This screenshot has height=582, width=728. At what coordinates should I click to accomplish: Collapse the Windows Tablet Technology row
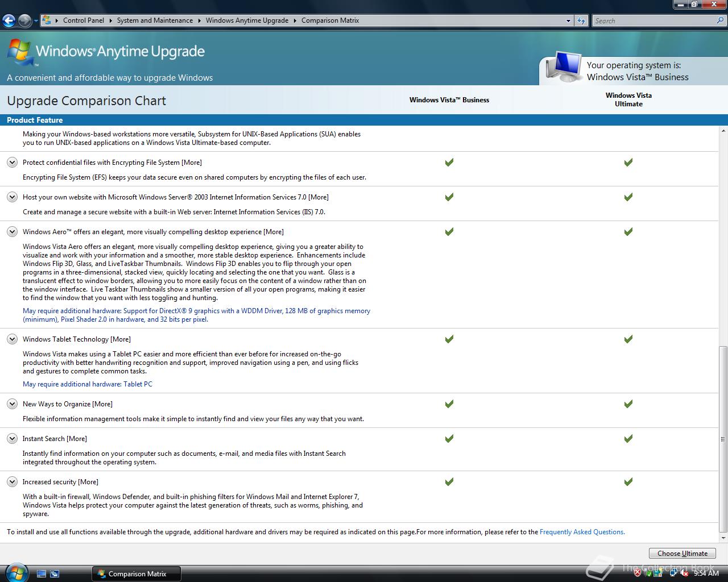pyautogui.click(x=12, y=339)
